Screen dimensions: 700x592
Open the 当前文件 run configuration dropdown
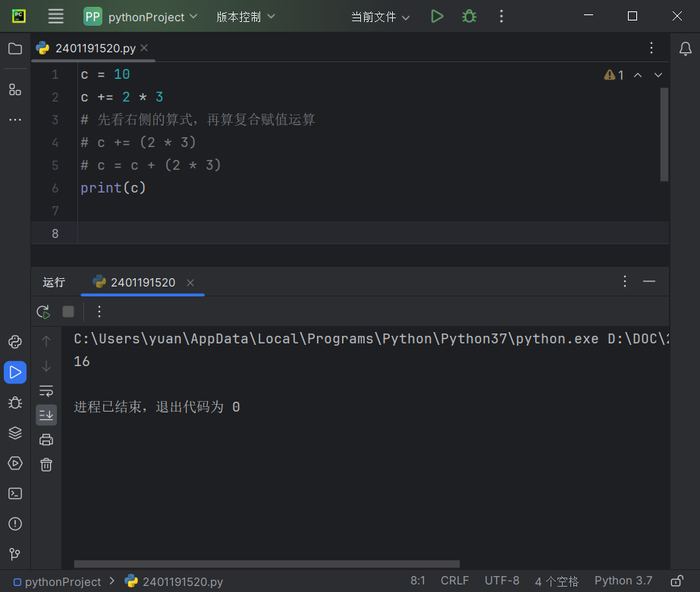click(x=381, y=17)
